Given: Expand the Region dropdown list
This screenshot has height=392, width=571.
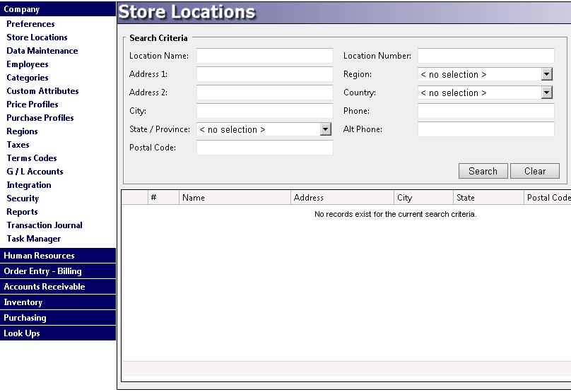Looking at the screenshot, I should tap(546, 75).
